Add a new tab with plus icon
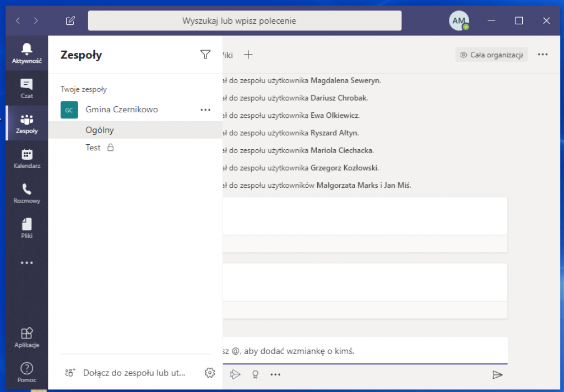Image resolution: width=564 pixels, height=392 pixels. (x=248, y=55)
